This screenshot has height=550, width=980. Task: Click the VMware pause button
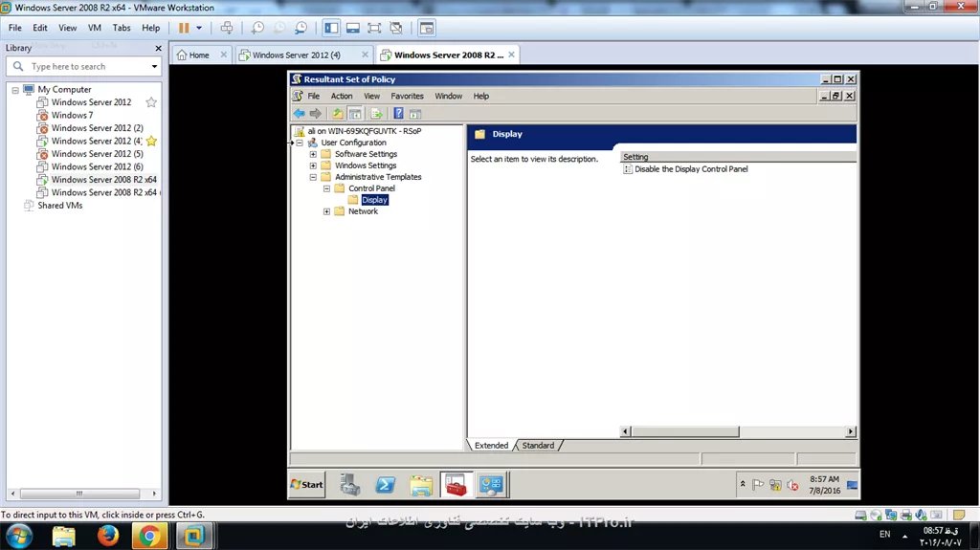click(x=184, y=28)
